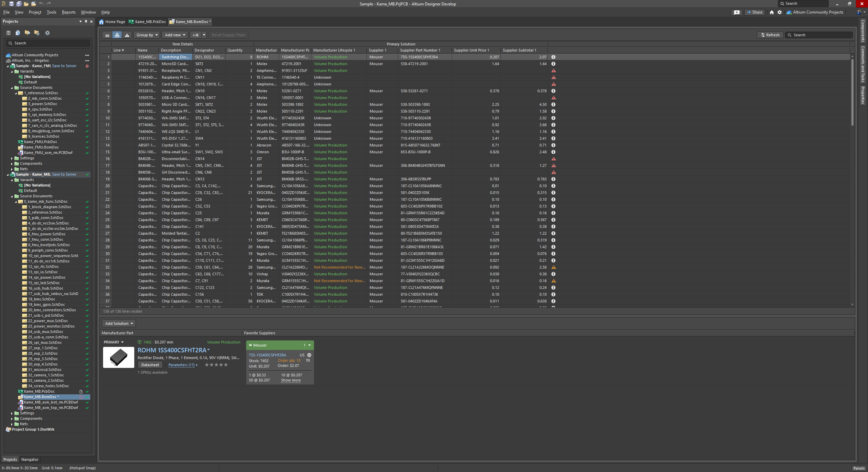Click orange warning icon on line 32
This screenshot has height=472, width=868.
(x=553, y=267)
